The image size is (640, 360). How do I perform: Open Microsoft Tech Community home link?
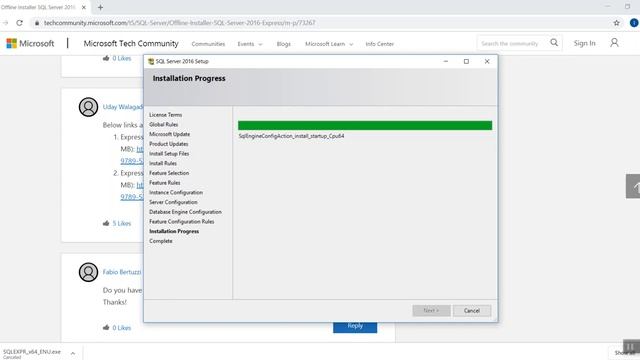pyautogui.click(x=131, y=43)
